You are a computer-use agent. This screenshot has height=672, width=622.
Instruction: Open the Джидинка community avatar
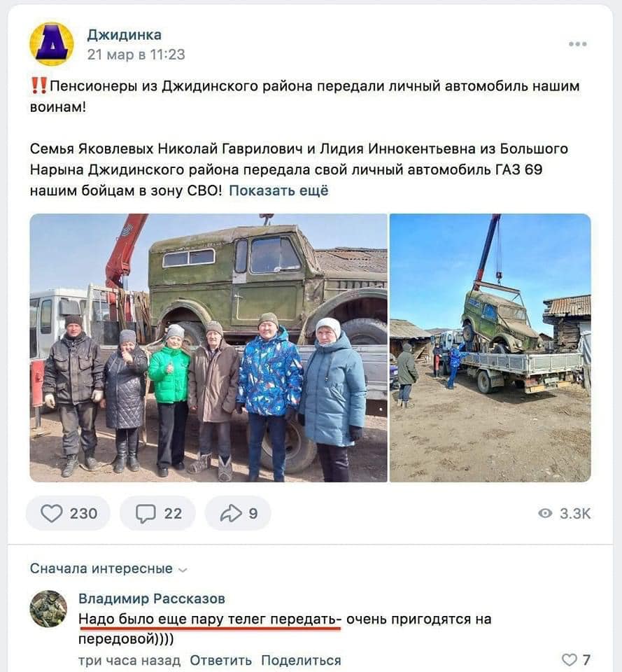[51, 44]
